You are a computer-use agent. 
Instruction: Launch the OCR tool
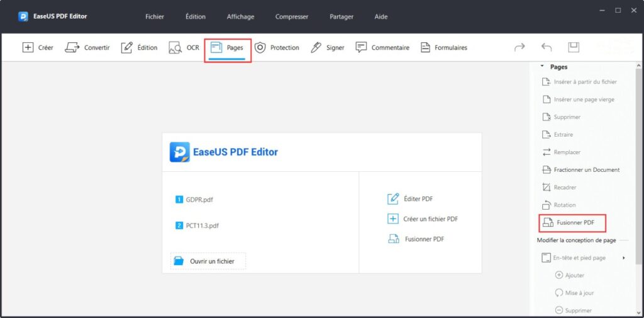coord(184,47)
